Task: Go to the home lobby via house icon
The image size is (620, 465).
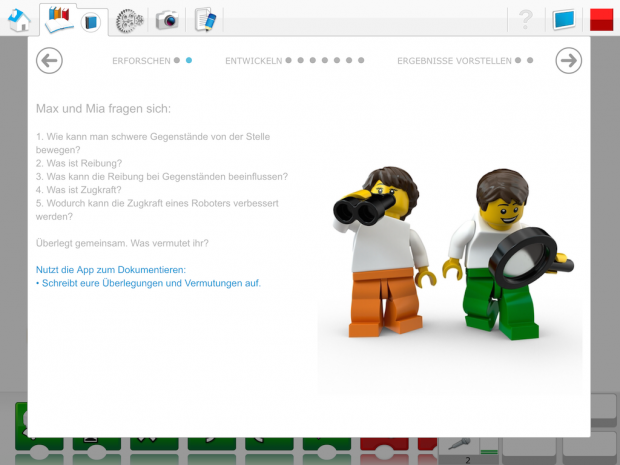Action: pos(19,20)
